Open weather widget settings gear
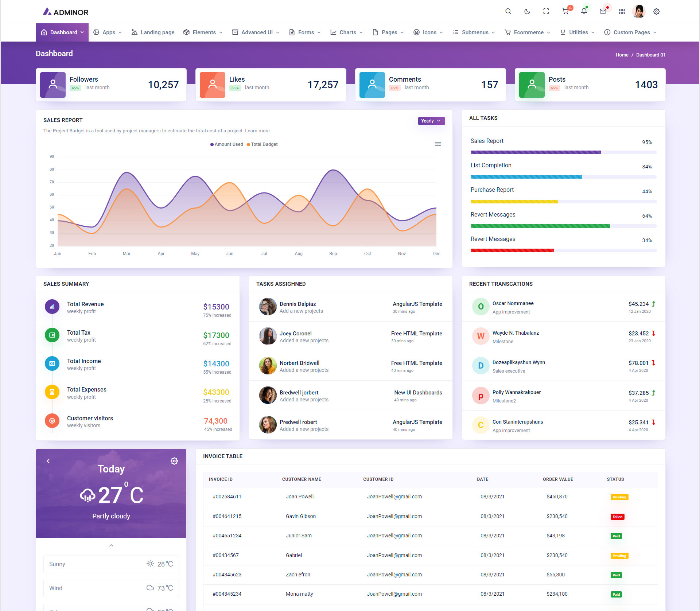This screenshot has width=700, height=611. pyautogui.click(x=174, y=461)
